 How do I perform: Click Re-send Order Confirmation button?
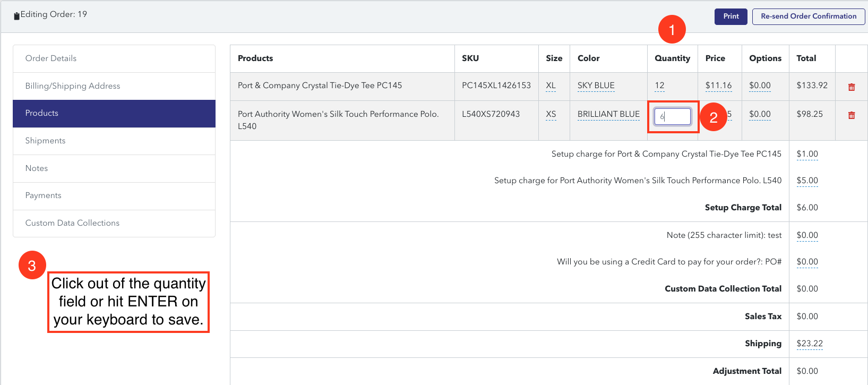[x=809, y=16]
